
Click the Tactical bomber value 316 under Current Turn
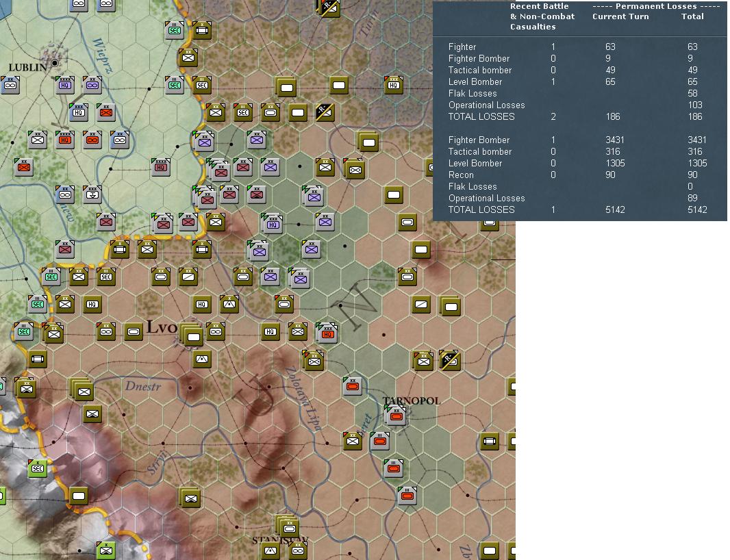pyautogui.click(x=613, y=151)
